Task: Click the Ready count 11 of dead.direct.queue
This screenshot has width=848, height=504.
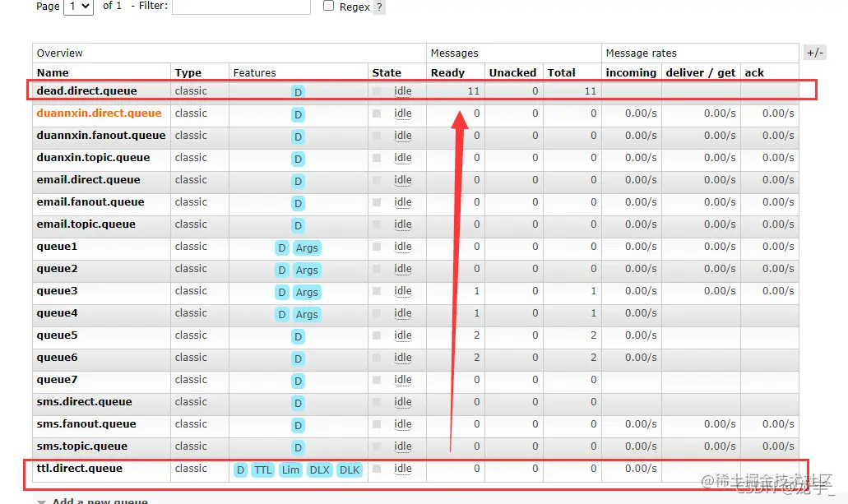Action: (474, 90)
